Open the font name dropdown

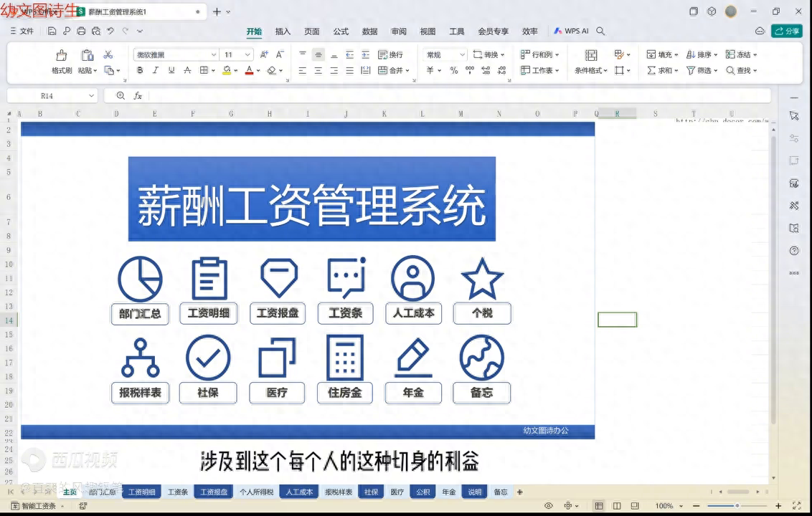coord(213,55)
